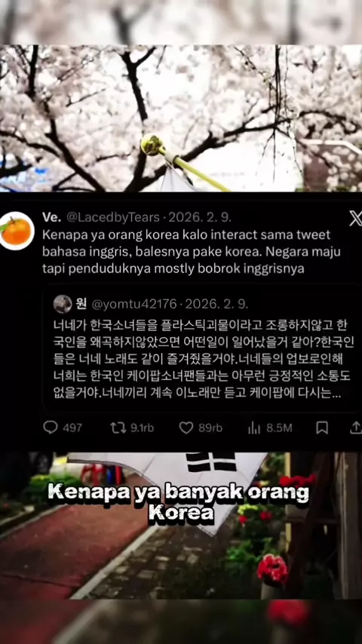Like the tweet with heart icon

click(186, 428)
